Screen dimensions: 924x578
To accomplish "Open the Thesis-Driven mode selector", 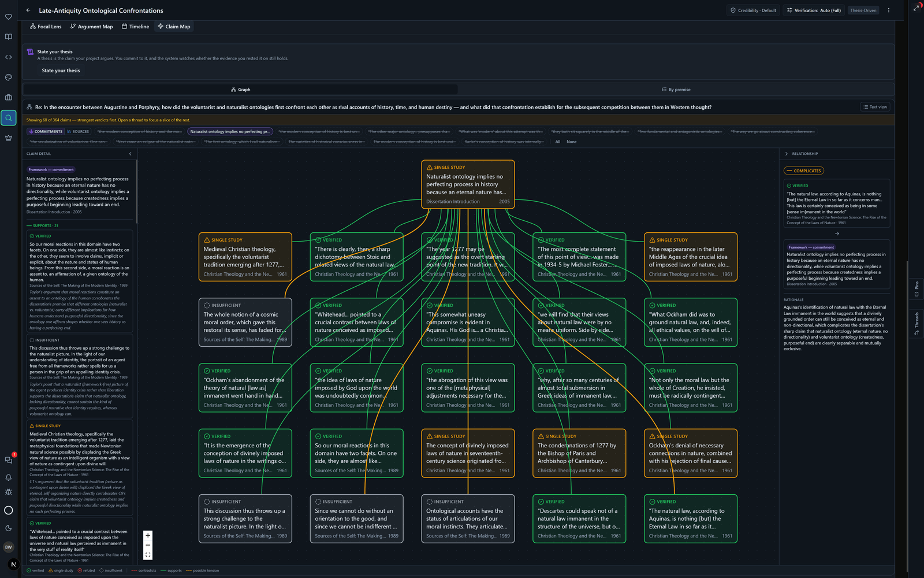I will (863, 10).
